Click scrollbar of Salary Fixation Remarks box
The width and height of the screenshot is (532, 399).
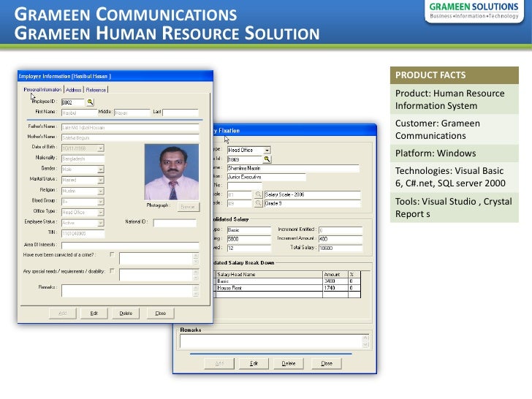pos(365,341)
